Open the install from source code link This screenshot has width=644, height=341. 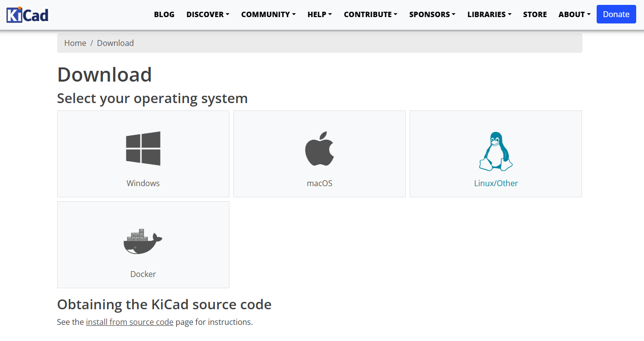129,322
